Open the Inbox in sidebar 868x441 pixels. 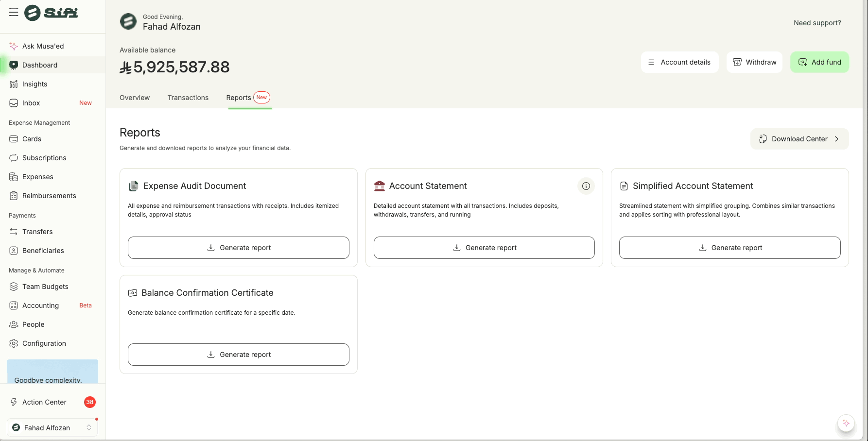click(x=31, y=103)
